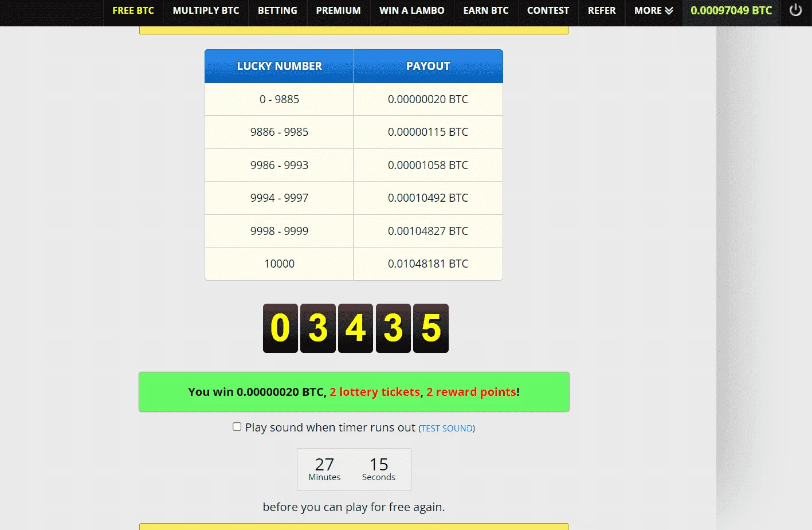The image size is (812, 530).
Task: Select the 0.01048181 BTC jackpot cell
Action: click(428, 264)
